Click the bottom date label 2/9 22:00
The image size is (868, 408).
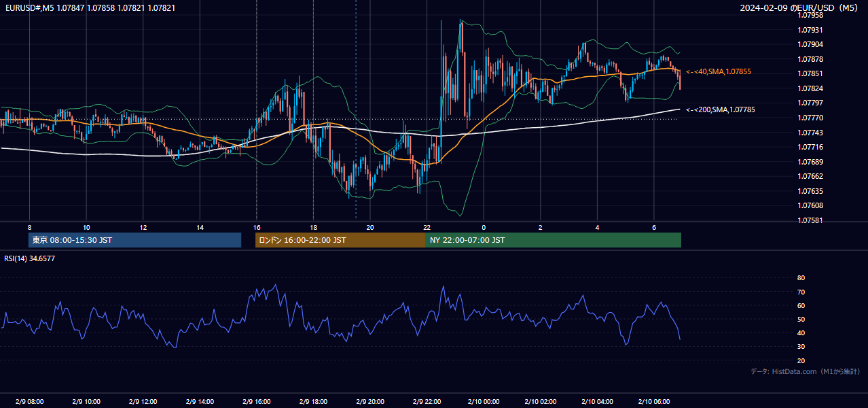coord(427,401)
